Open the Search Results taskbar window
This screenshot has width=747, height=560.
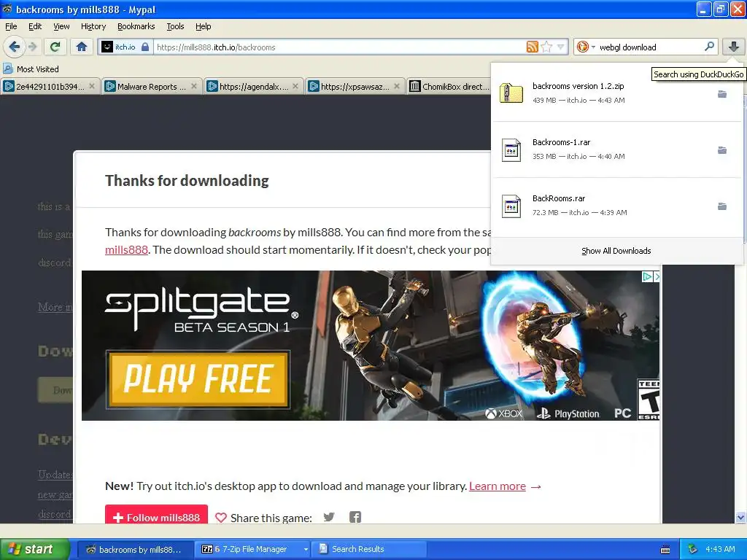pos(368,549)
